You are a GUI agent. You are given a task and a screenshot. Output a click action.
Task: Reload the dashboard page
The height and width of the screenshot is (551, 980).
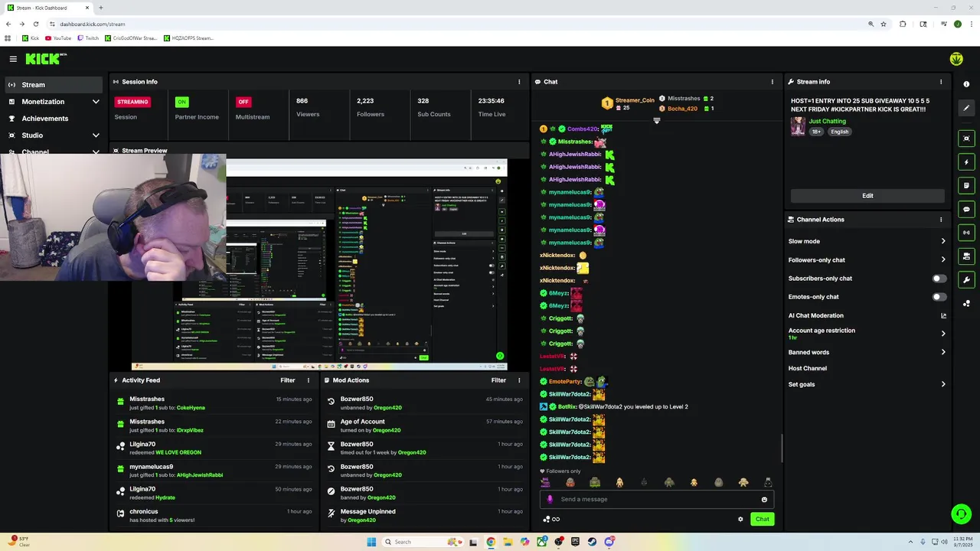(x=35, y=24)
